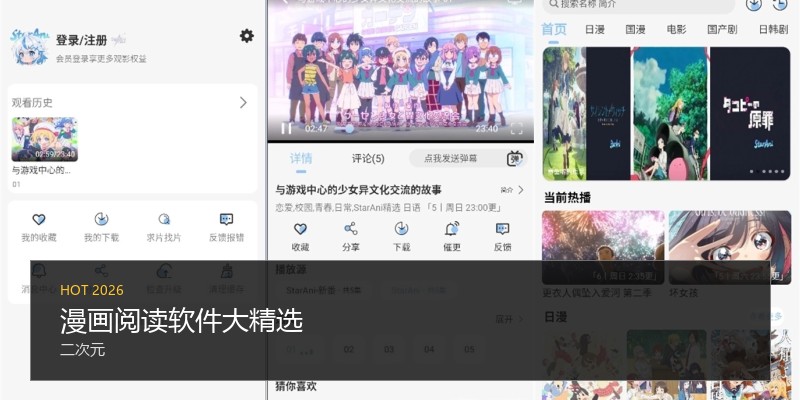Select the 国漫 category tab

pyautogui.click(x=636, y=29)
